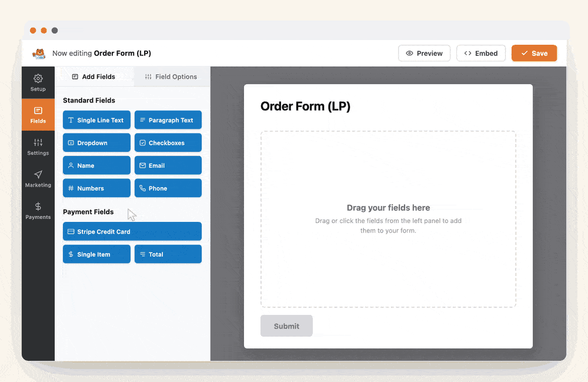Screen dimensions: 588x382
Task: Open the Marketing sidebar section
Action: pos(38,178)
